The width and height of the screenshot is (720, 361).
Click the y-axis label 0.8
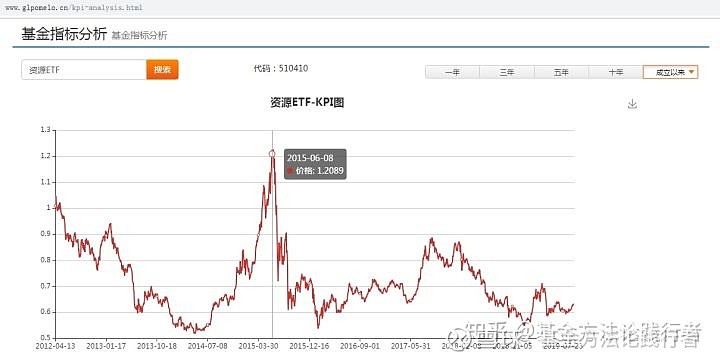(x=45, y=260)
